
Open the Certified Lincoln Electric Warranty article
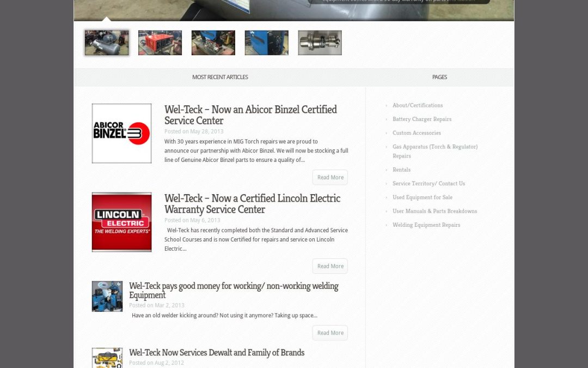[253, 203]
